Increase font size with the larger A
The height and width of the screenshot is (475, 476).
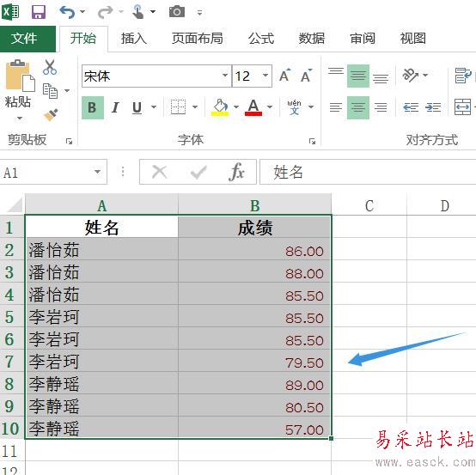[284, 76]
